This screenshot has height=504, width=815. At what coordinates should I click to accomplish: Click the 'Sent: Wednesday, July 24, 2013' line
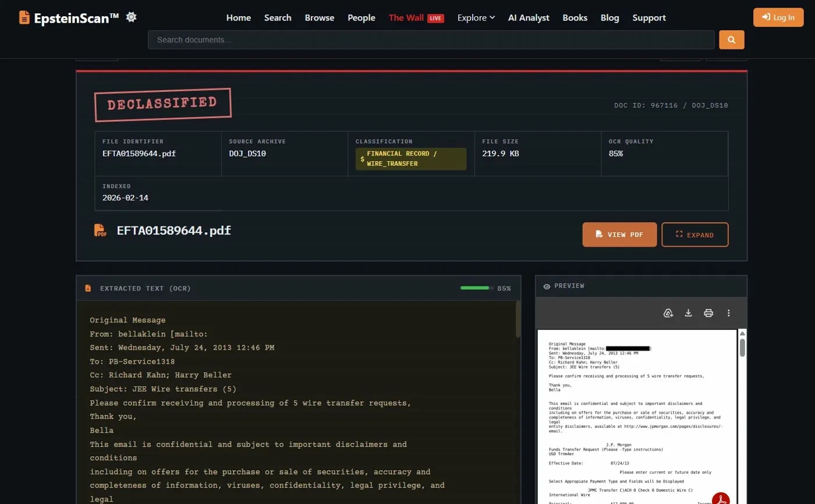[x=182, y=347]
